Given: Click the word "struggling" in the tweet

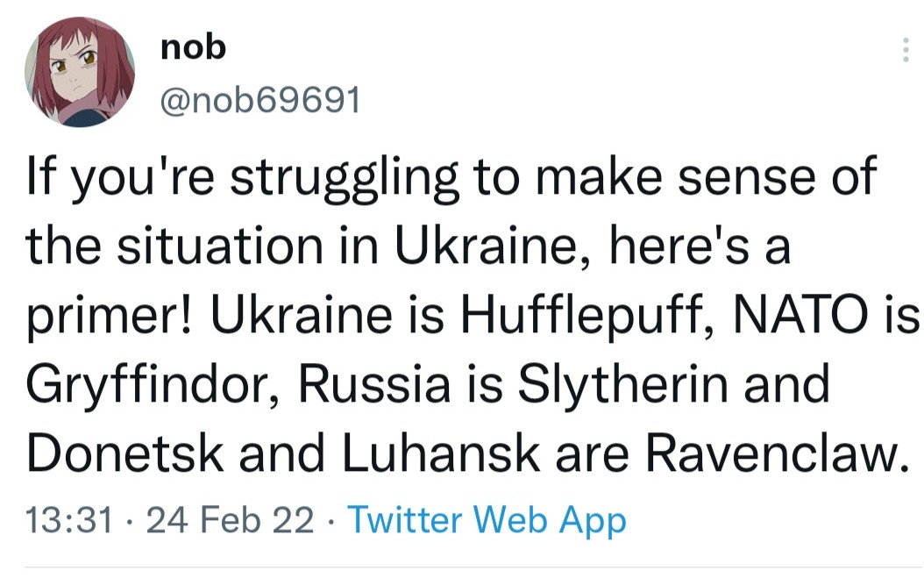Looking at the screenshot, I should (345, 180).
